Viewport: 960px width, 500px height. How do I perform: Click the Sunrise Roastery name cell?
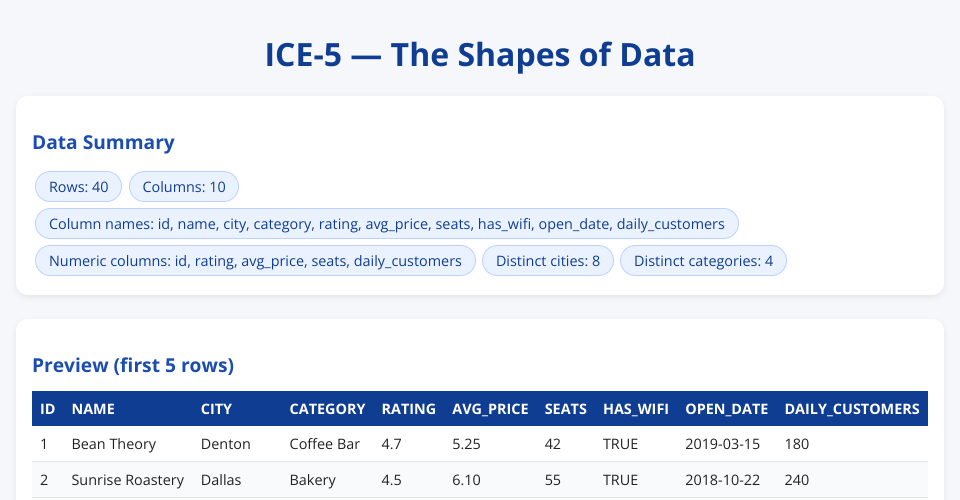[x=128, y=480]
